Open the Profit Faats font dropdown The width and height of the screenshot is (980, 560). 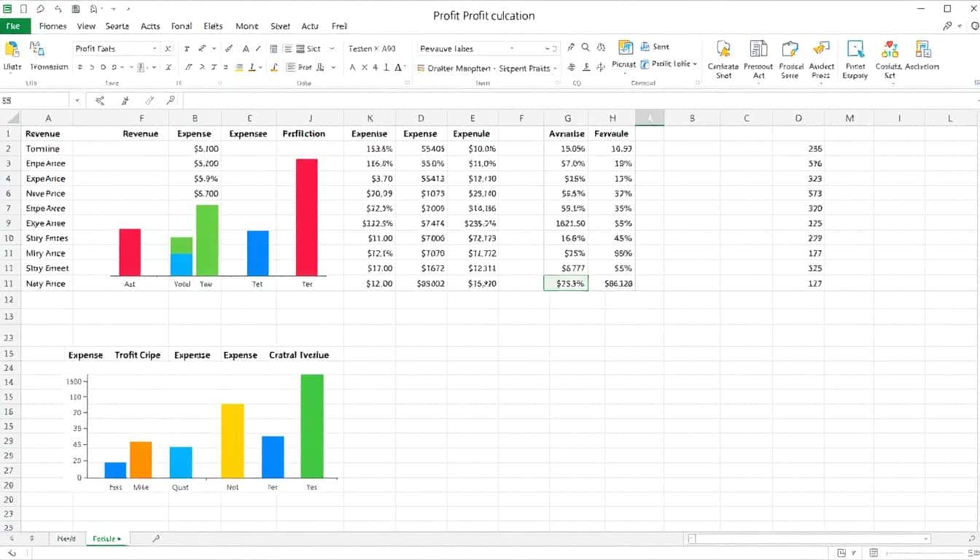coord(155,48)
